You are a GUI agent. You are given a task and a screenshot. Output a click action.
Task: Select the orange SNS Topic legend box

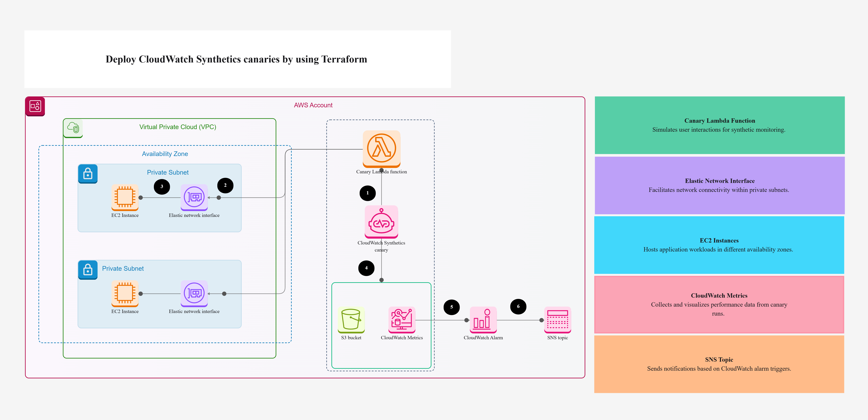coord(719,364)
